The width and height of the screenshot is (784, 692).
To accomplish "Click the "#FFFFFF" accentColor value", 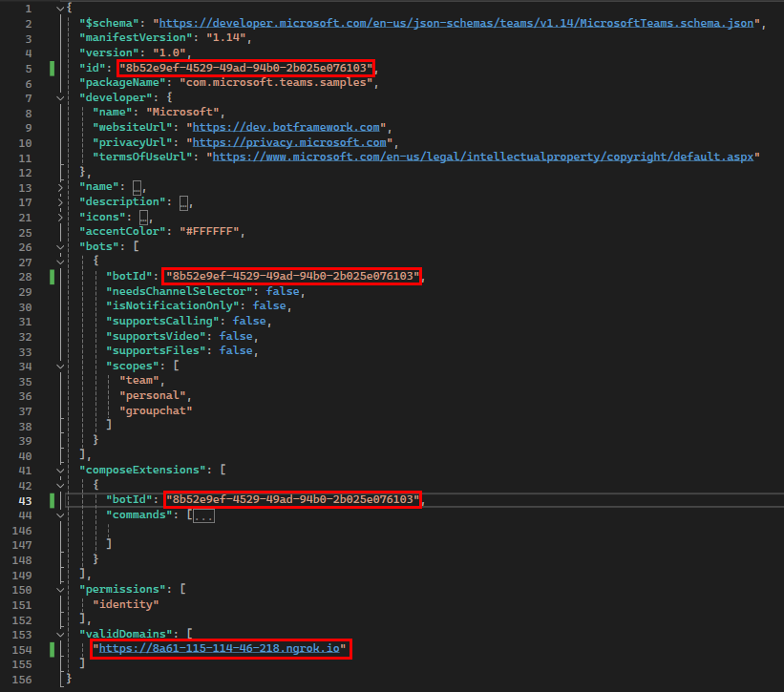I will pyautogui.click(x=209, y=231).
